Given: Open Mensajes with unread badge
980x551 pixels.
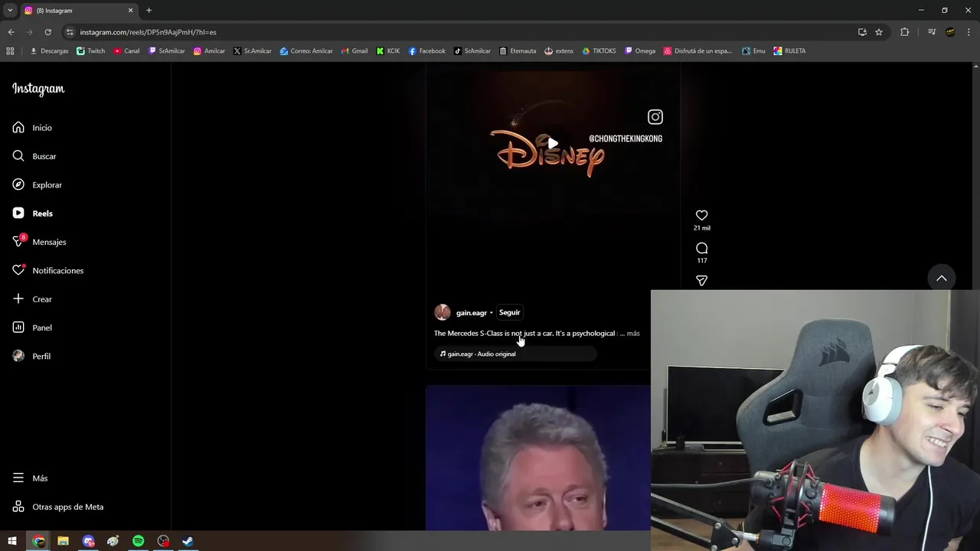Looking at the screenshot, I should 39,242.
